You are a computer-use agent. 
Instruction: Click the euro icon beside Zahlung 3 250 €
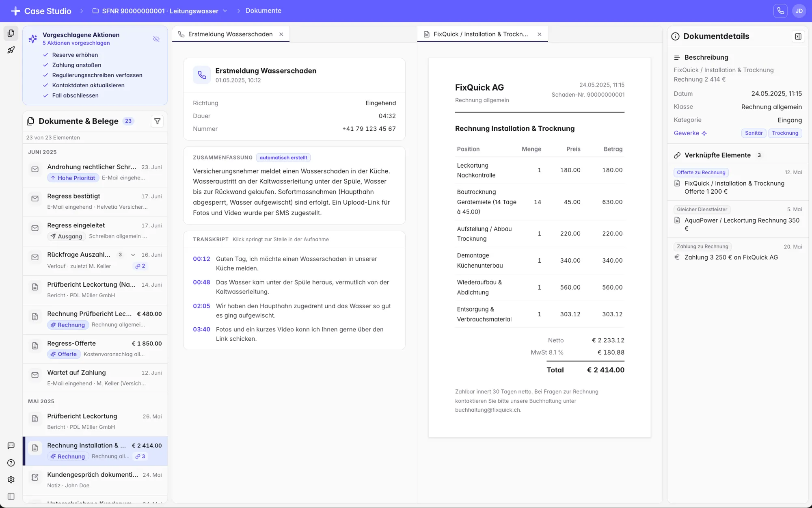pos(677,257)
